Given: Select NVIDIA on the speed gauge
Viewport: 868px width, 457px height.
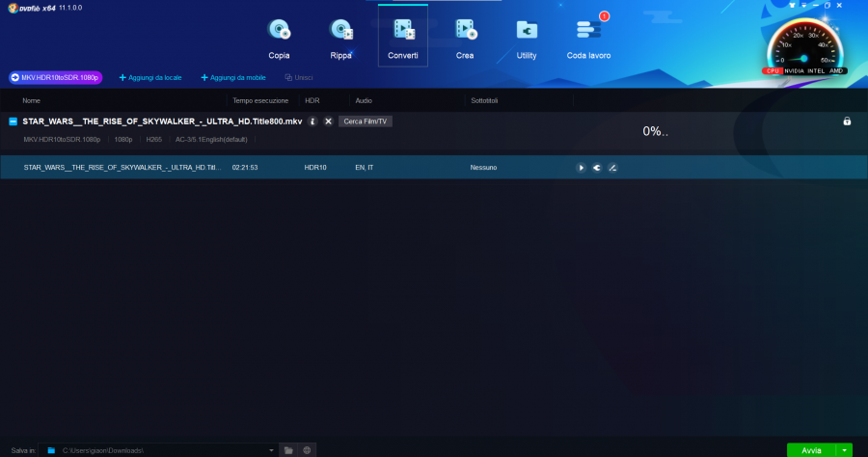Looking at the screenshot, I should point(794,70).
